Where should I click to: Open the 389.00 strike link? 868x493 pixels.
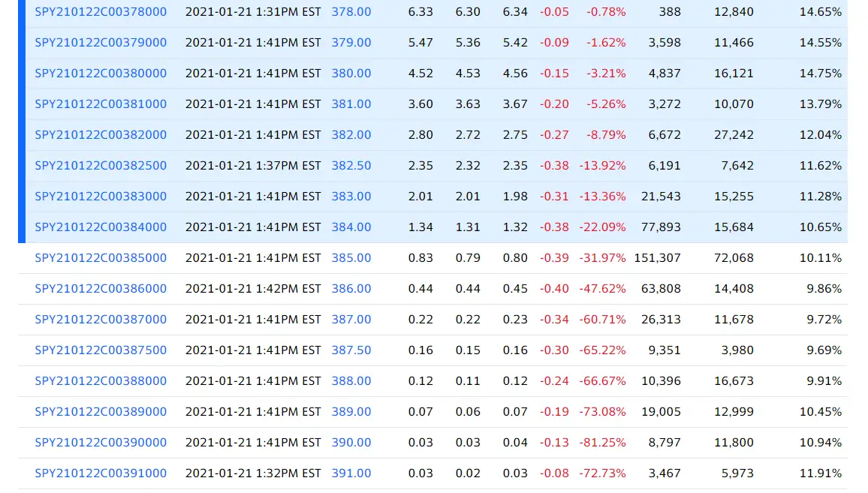351,412
